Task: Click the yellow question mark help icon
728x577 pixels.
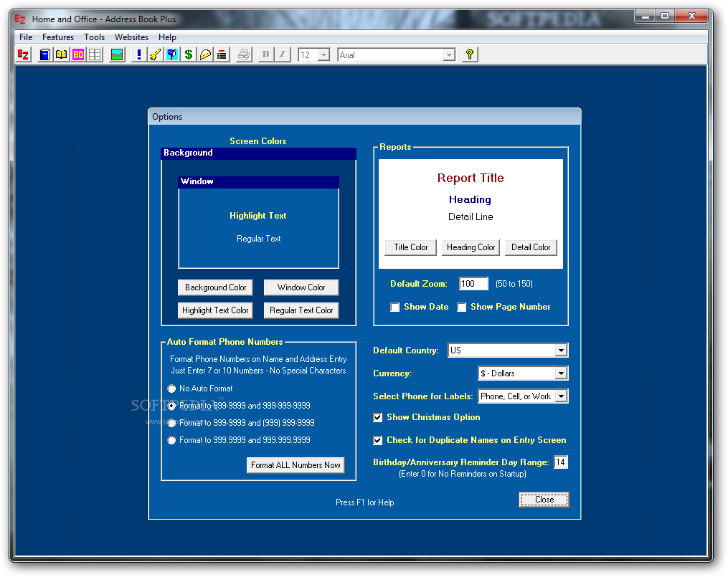Action: click(470, 54)
